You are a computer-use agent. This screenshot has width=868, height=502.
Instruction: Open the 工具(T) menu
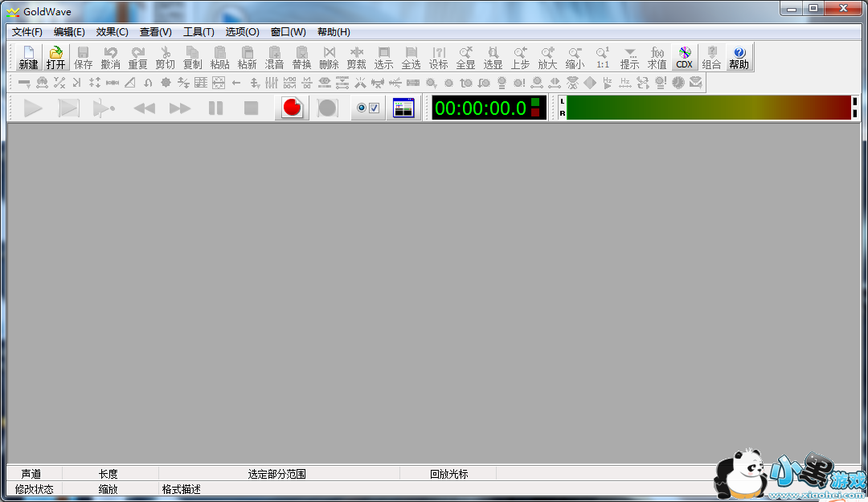(199, 32)
